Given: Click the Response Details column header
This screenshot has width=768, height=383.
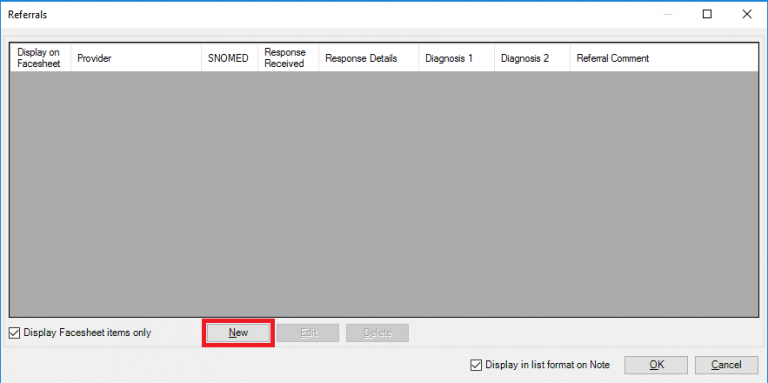Looking at the screenshot, I should point(368,58).
